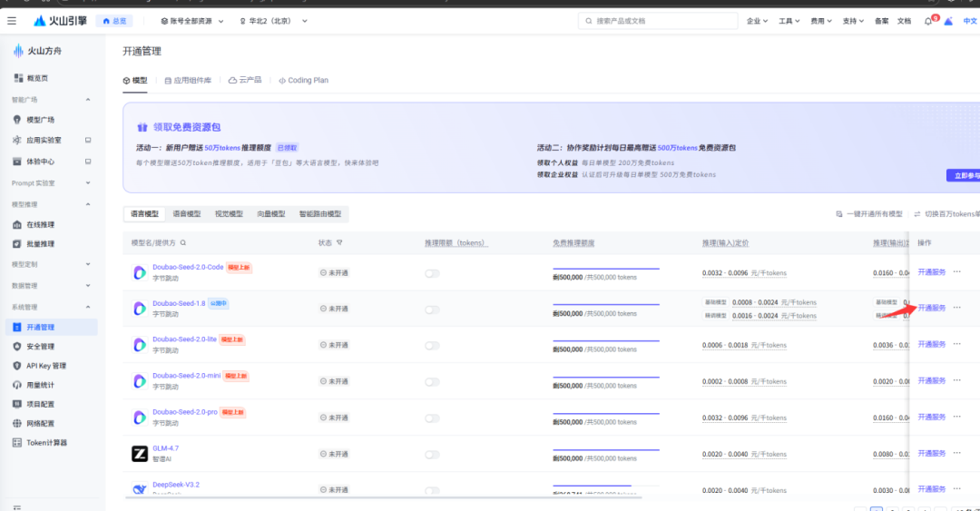Open the 费用 header dropdown
The height and width of the screenshot is (511, 980).
pyautogui.click(x=821, y=21)
